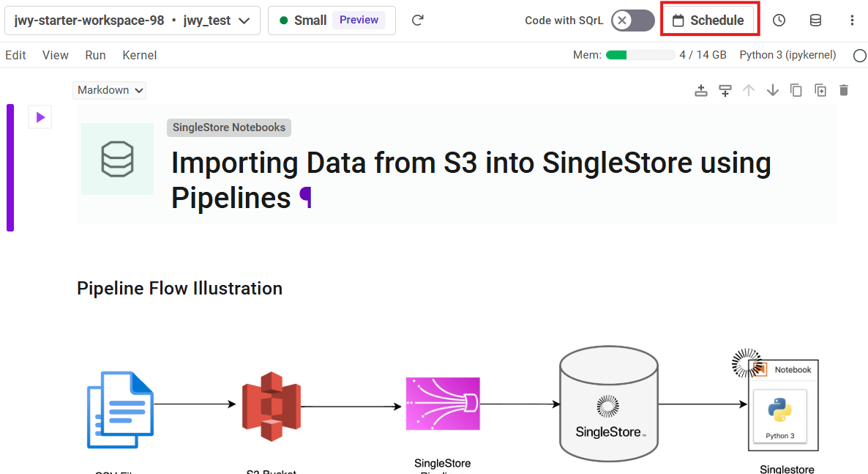
Task: Move cell down arrow
Action: point(773,90)
